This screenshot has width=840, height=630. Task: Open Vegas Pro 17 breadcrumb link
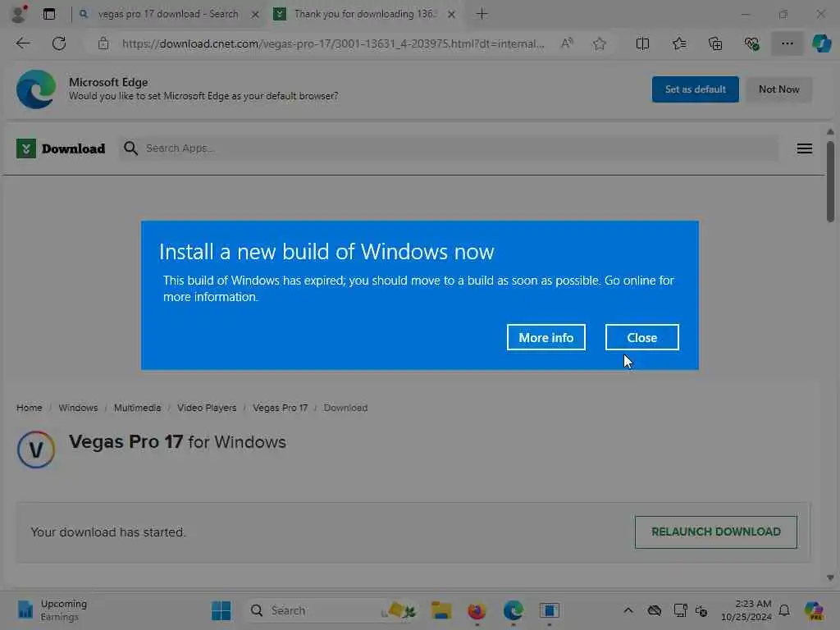tap(281, 408)
